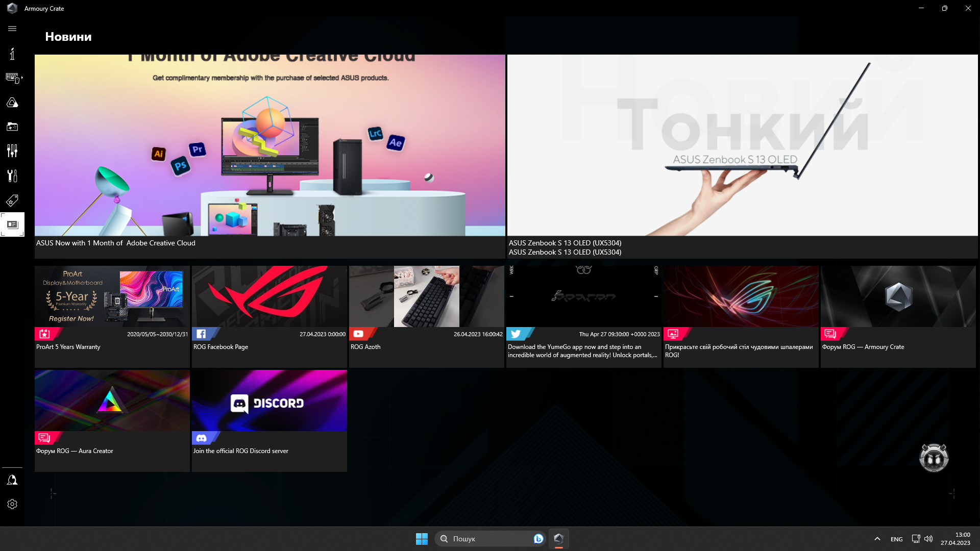Open the hamburger menu in the sidebar
This screenshot has width=980, height=551.
tap(12, 29)
